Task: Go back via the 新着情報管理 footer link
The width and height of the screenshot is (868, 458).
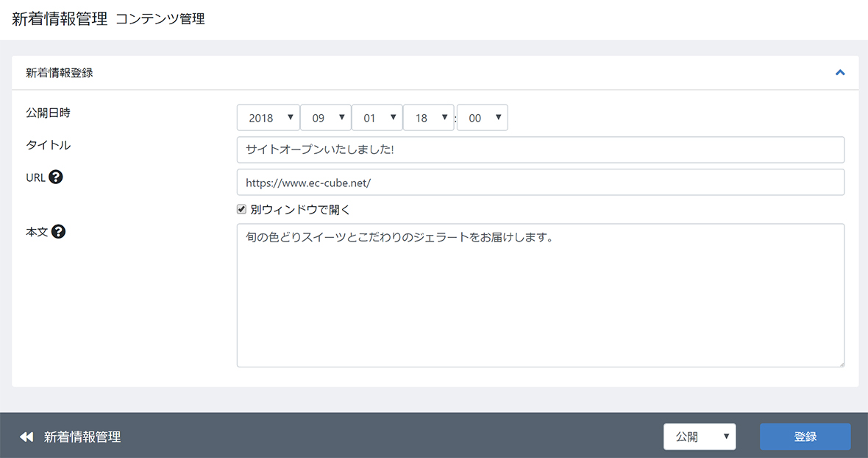Action: 82,437
